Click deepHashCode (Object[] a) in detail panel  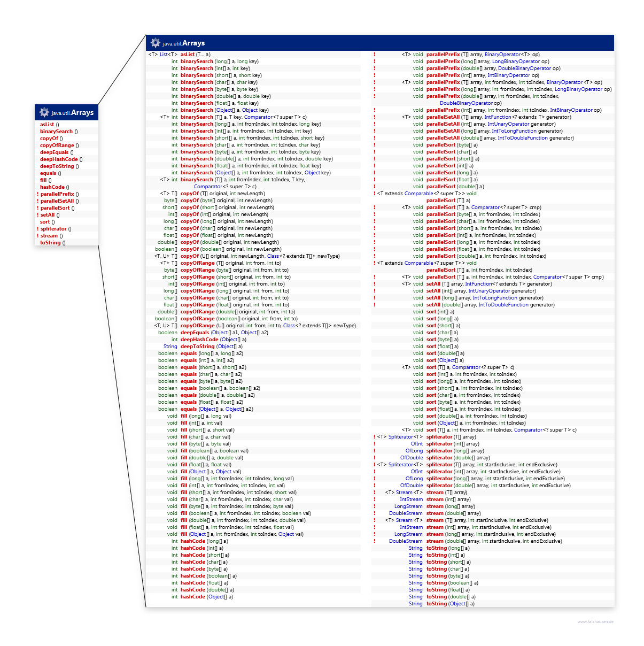point(213,340)
